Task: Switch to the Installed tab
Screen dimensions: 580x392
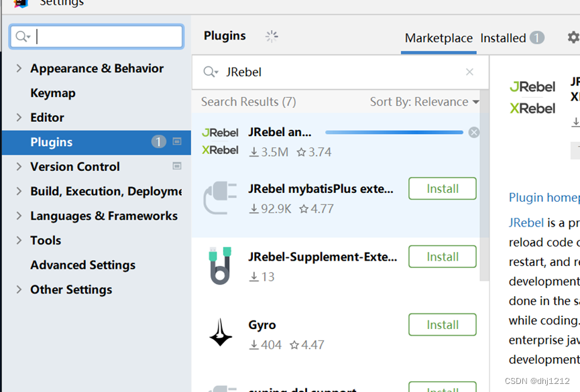Action: [503, 38]
